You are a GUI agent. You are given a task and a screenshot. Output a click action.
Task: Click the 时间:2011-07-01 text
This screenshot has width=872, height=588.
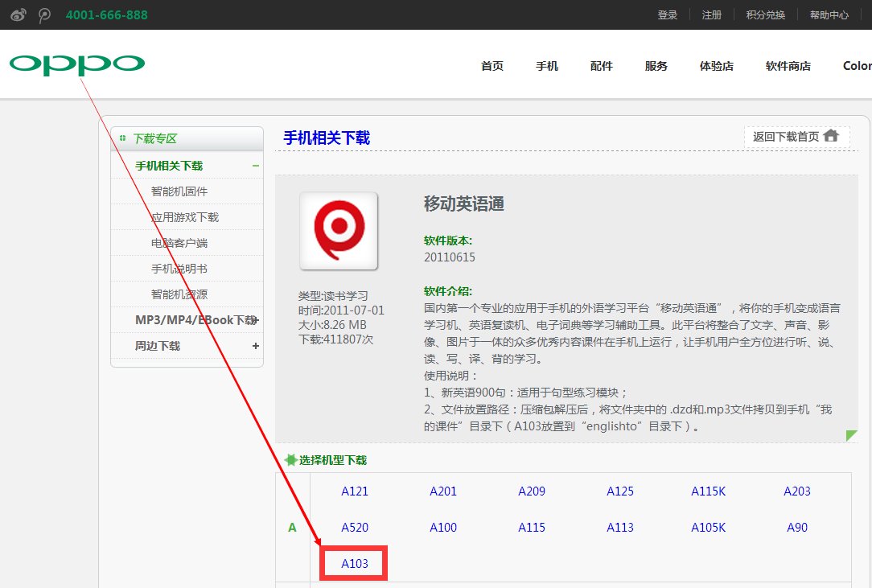(x=341, y=310)
